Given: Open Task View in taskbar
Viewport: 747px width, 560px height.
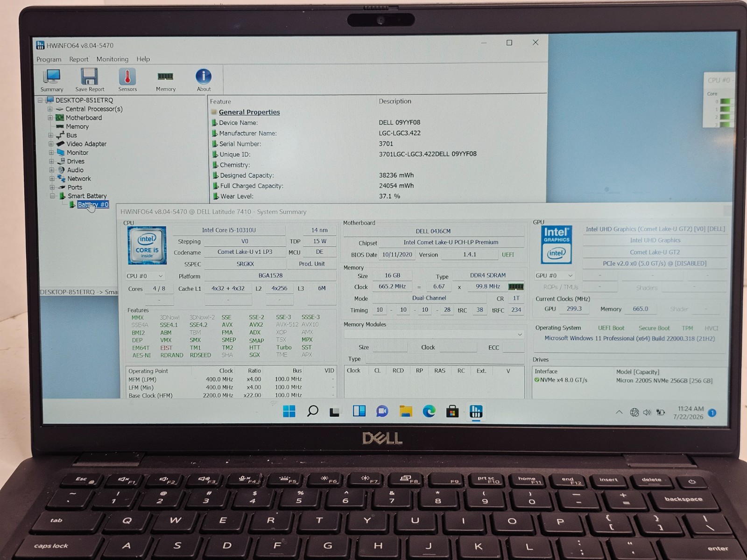Looking at the screenshot, I should (x=334, y=412).
